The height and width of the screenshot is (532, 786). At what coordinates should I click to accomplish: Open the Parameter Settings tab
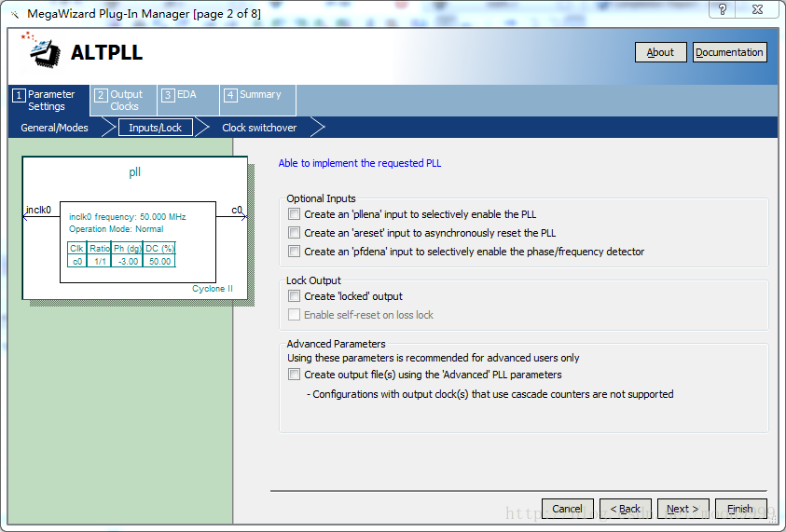pos(49,101)
